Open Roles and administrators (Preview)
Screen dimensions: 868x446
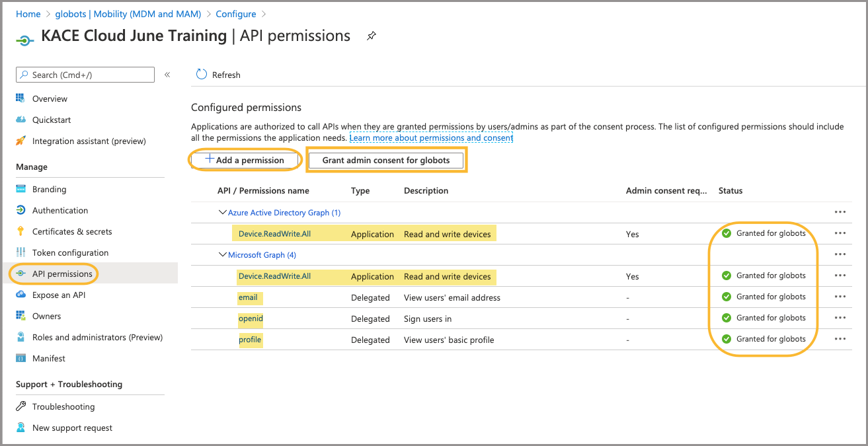coord(97,337)
